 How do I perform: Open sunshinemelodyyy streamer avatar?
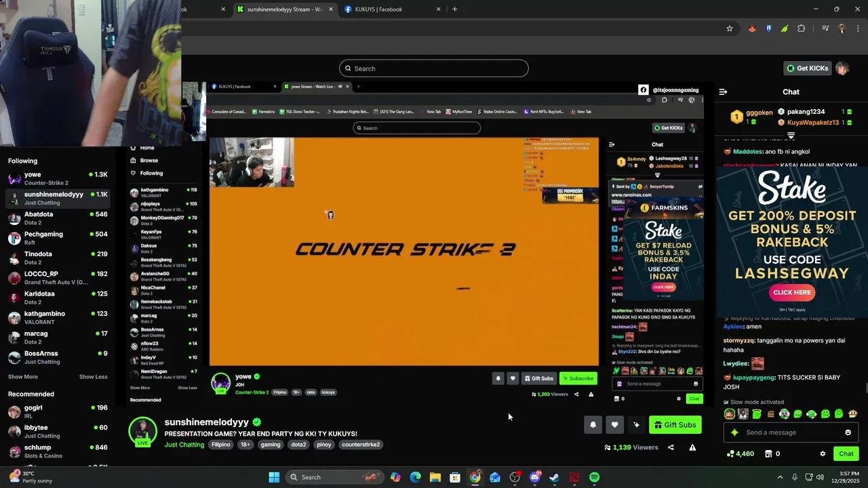(142, 432)
